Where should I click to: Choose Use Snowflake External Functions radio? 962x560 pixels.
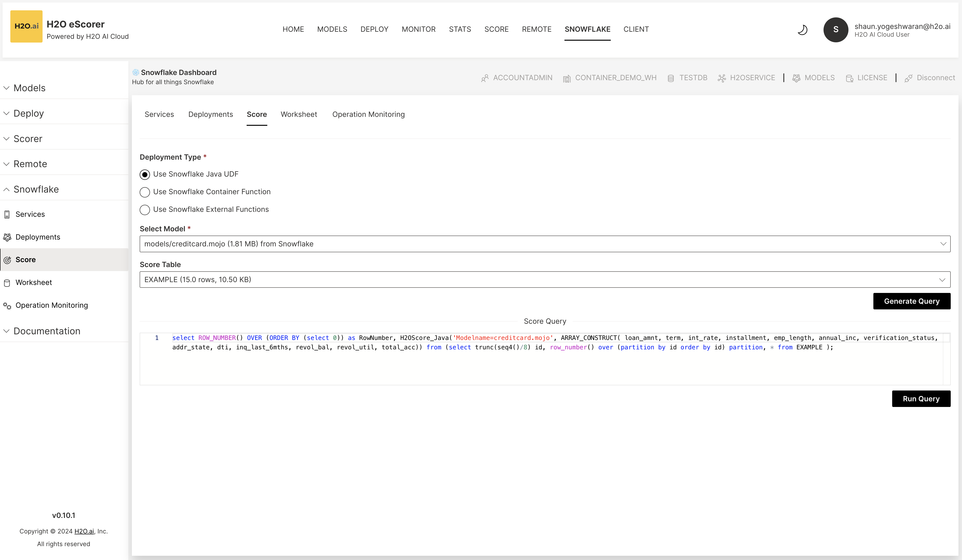145,209
